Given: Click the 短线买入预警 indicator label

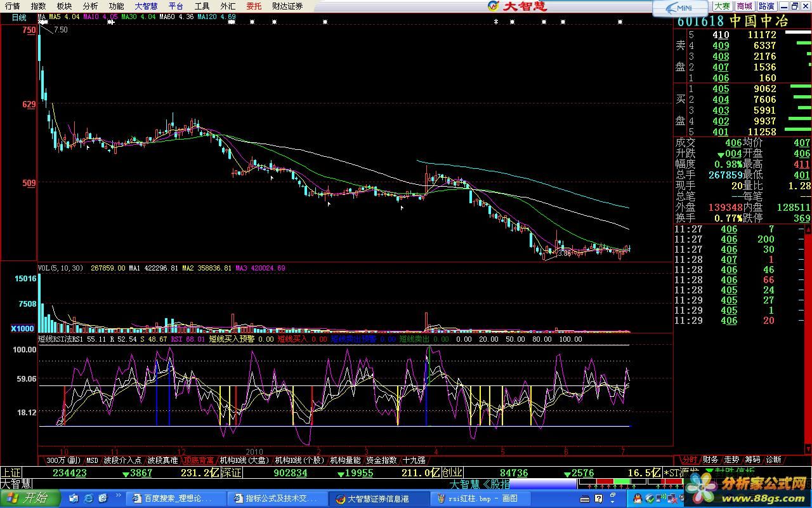Looking at the screenshot, I should click(x=232, y=340).
